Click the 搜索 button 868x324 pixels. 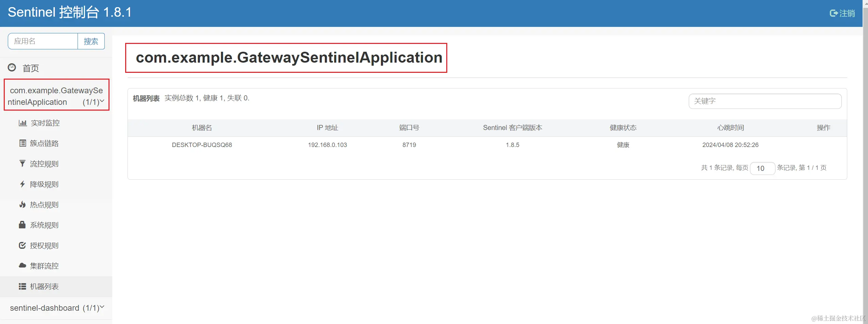[91, 41]
